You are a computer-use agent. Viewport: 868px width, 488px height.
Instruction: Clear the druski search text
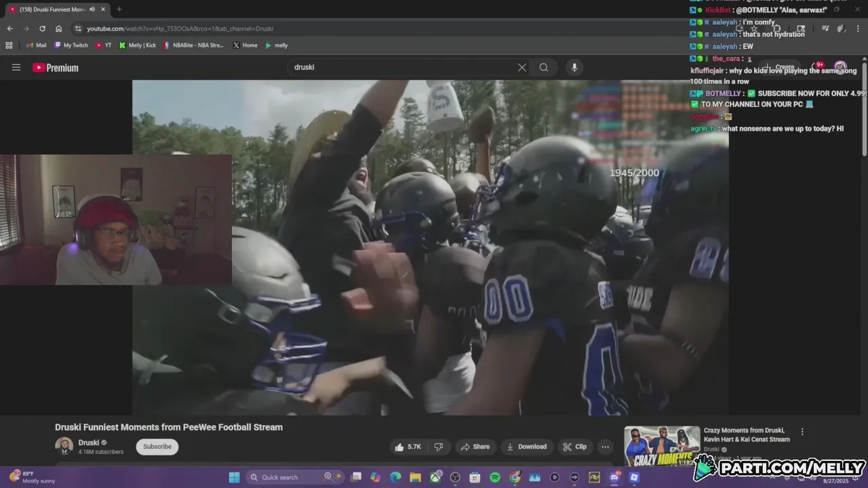tap(522, 67)
